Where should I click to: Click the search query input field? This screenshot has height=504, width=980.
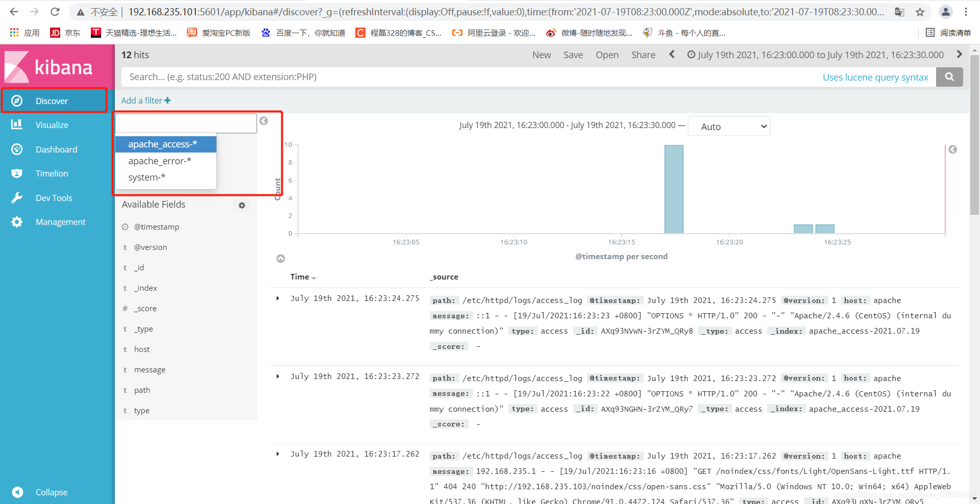click(470, 77)
